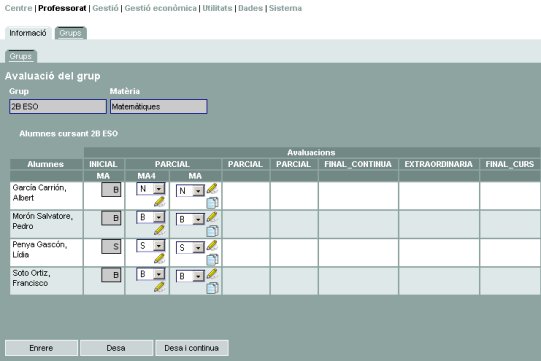The width and height of the screenshot is (541, 361).
Task: Click the Grup field showing 2B ESO
Action: tap(58, 106)
